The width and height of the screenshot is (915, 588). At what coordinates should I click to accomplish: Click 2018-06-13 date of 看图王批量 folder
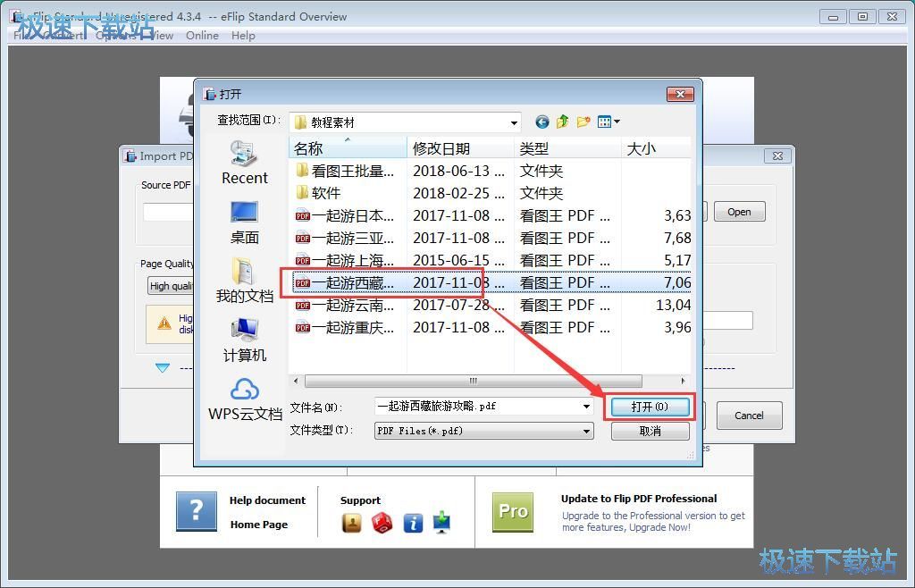pos(458,171)
